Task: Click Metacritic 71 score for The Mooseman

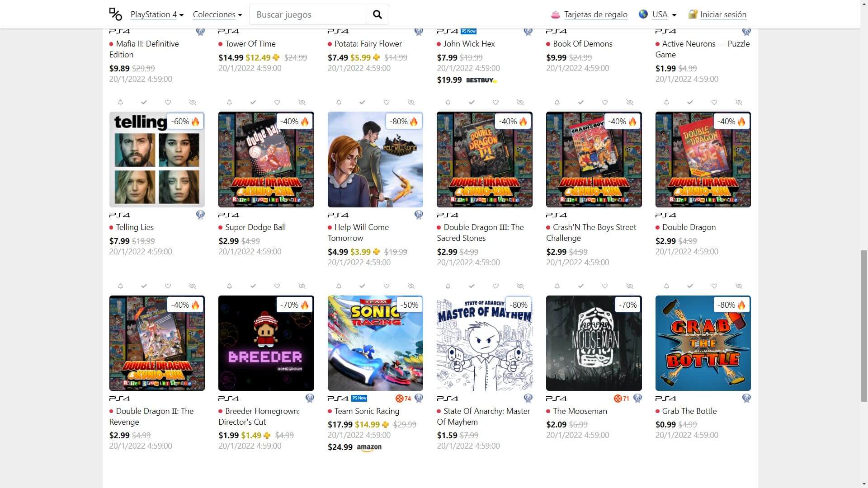Action: tap(622, 399)
